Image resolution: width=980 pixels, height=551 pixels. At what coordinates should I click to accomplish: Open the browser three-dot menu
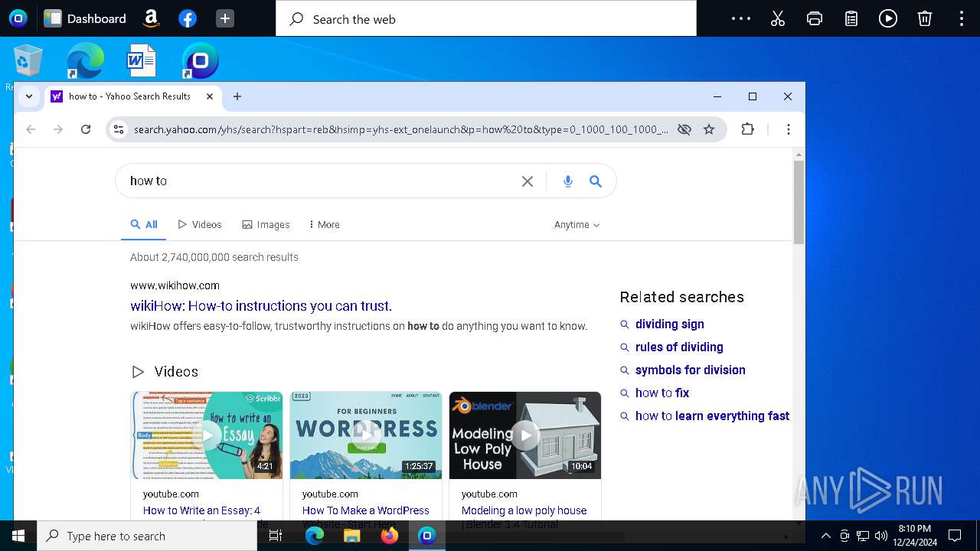(x=788, y=129)
